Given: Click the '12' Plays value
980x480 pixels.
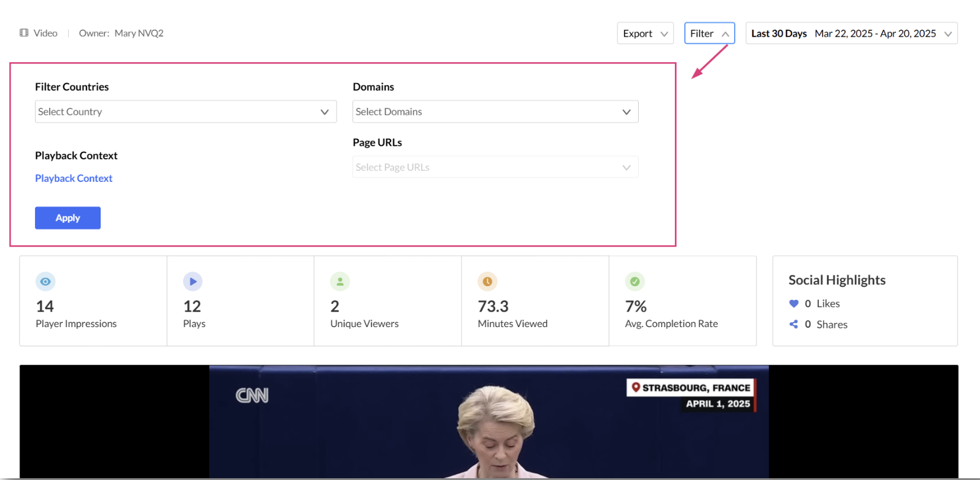Looking at the screenshot, I should coord(192,306).
